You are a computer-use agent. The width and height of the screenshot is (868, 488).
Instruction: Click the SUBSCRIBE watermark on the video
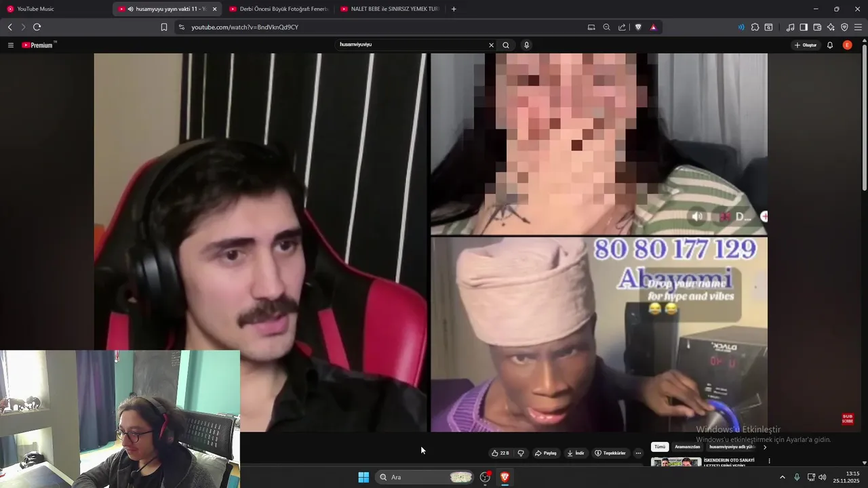[x=848, y=419]
